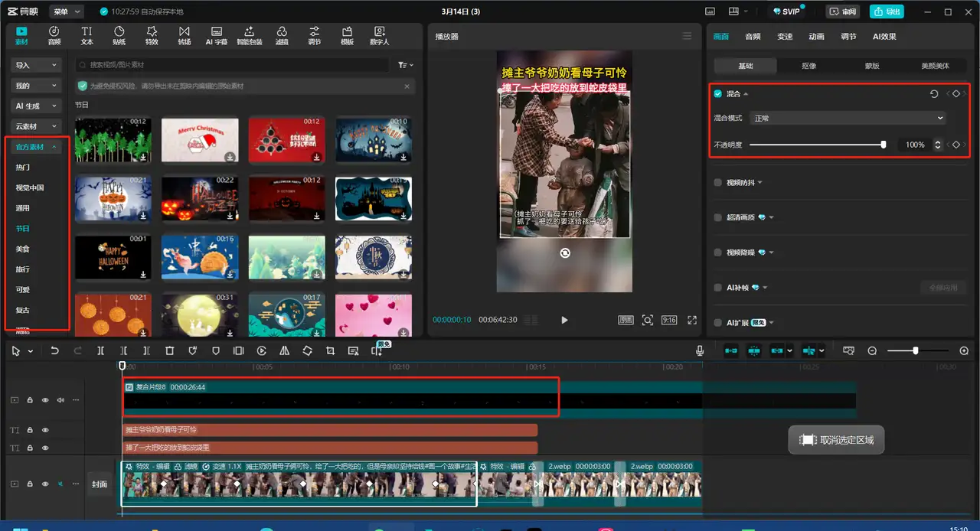Screen dimensions: 980x531
Task: Click the 封面 cover button
Action: click(x=100, y=484)
